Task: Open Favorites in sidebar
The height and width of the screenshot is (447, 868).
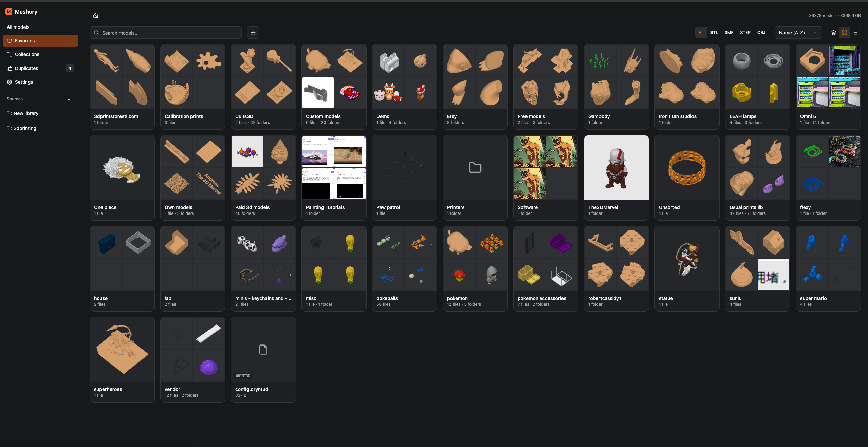Action: click(40, 41)
